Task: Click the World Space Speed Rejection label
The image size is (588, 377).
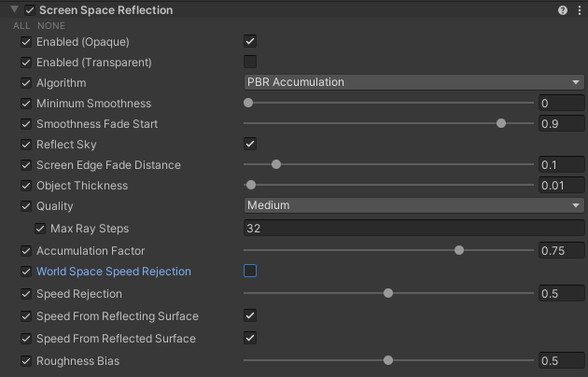Action: (113, 272)
